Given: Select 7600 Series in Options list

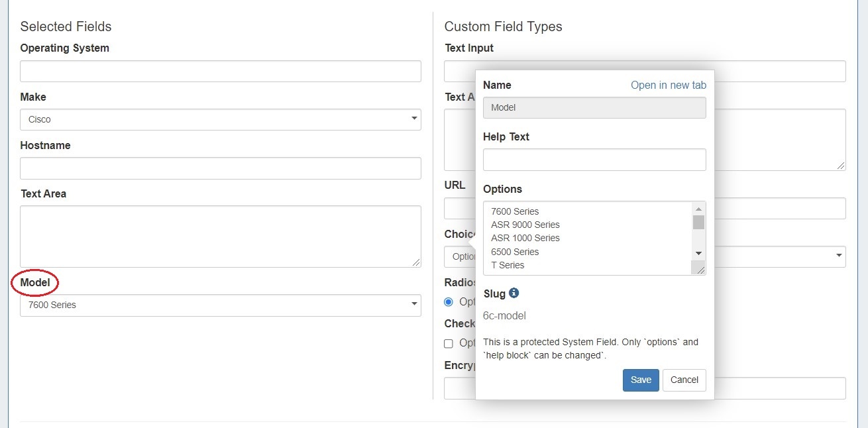Looking at the screenshot, I should click(x=515, y=211).
